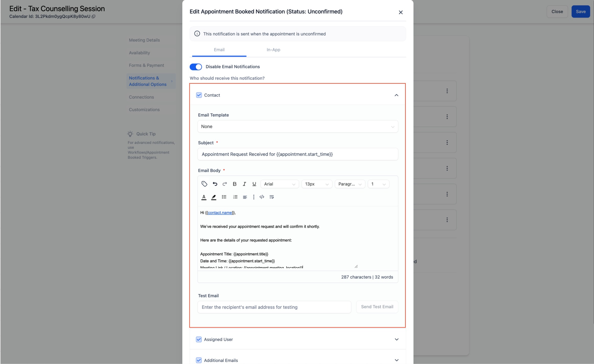Open the Arial font family dropdown
The width and height of the screenshot is (594, 364).
(x=279, y=184)
